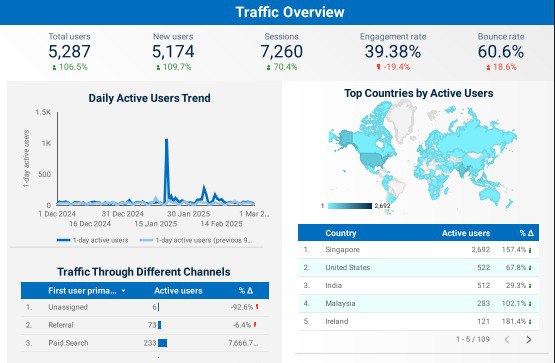Go to previous page of countries table
The width and height of the screenshot is (555, 363).
507,340
